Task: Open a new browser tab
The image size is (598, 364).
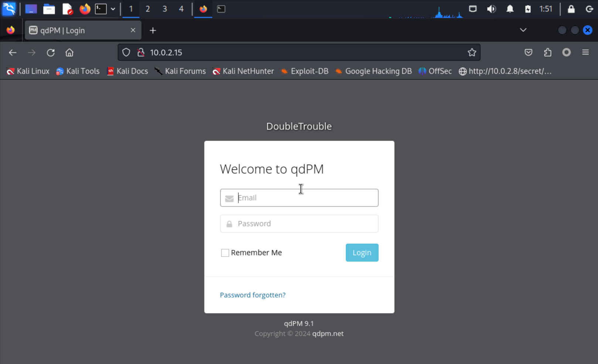Action: coord(153,30)
